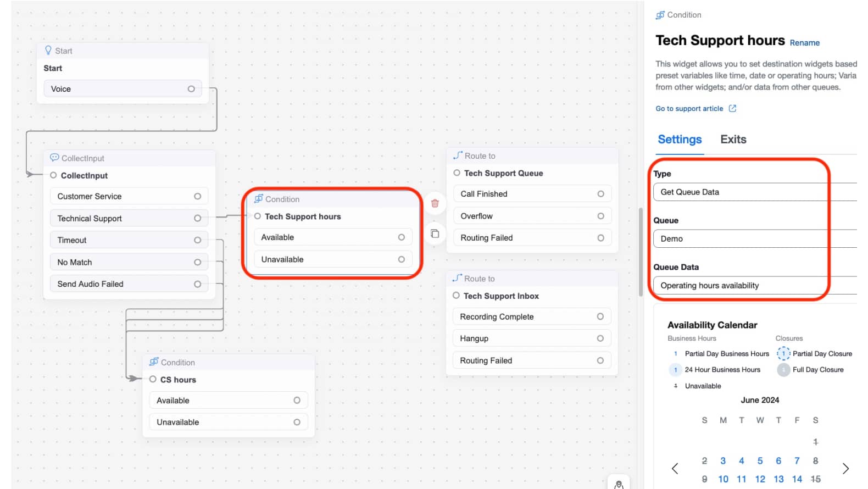Open the external link icon beside support article
The height and width of the screenshot is (489, 868).
(732, 109)
